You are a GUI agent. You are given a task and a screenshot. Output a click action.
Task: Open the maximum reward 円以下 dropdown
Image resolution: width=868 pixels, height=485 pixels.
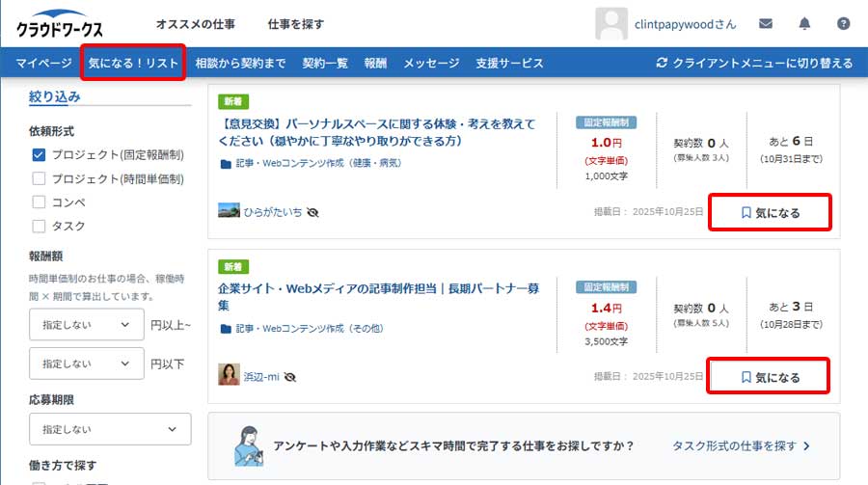(86, 364)
